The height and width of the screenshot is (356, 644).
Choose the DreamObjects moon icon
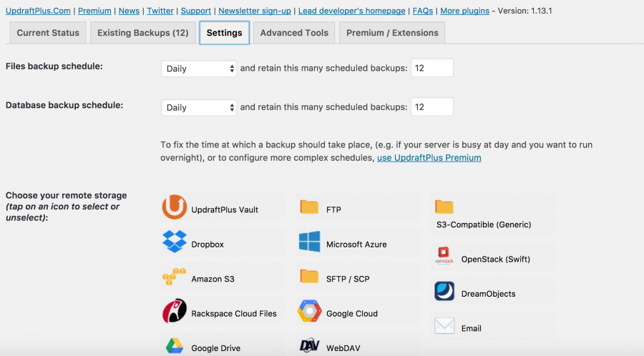tap(444, 291)
